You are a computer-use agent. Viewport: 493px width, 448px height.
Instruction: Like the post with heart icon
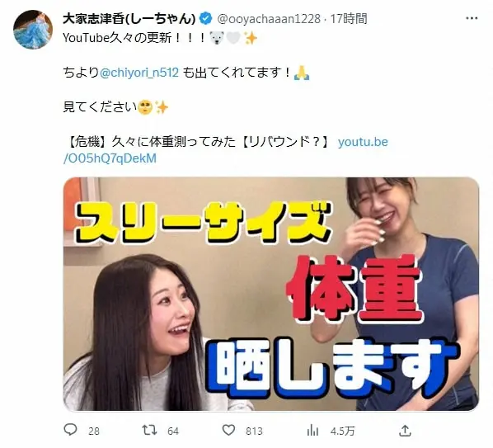coord(228,430)
